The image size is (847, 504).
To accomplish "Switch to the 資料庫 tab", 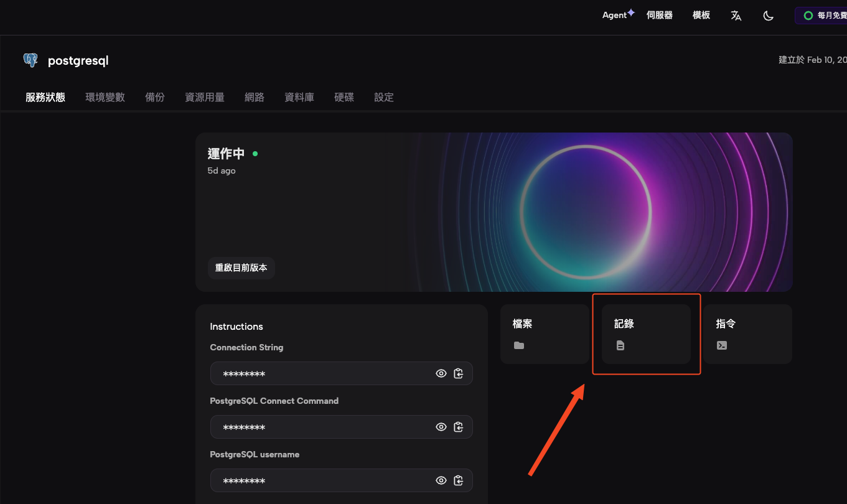I will [x=299, y=97].
